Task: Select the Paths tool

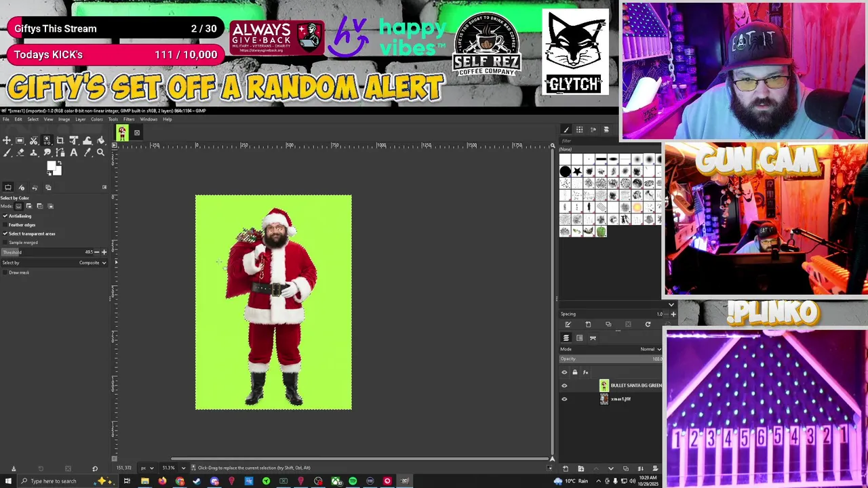Action: tap(60, 152)
